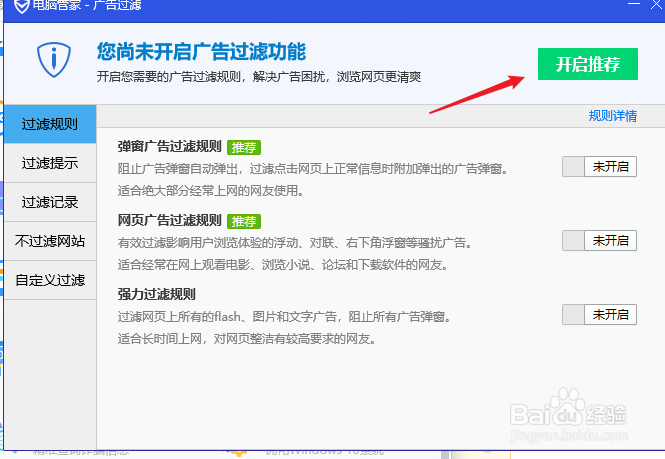This screenshot has width=665, height=459.
Task: Open the 规则详情 link
Action: [x=612, y=116]
